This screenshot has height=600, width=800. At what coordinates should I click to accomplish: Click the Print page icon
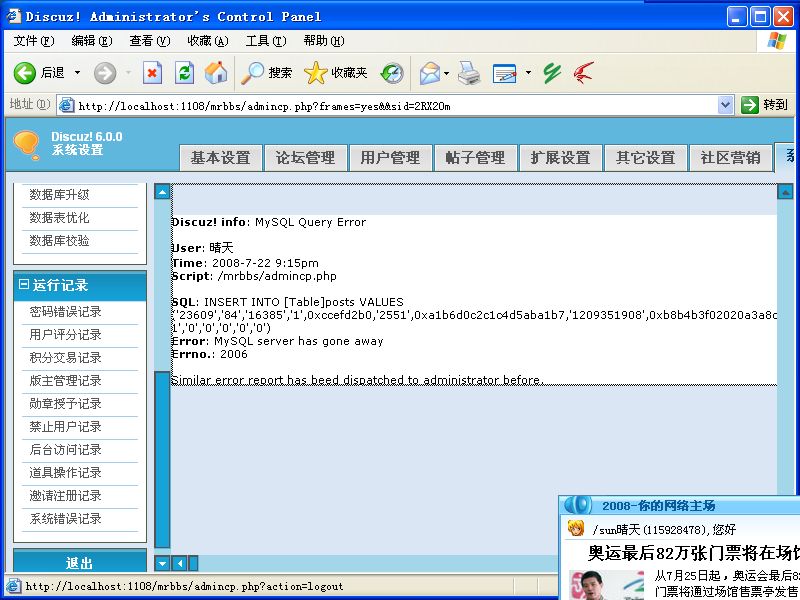[468, 73]
